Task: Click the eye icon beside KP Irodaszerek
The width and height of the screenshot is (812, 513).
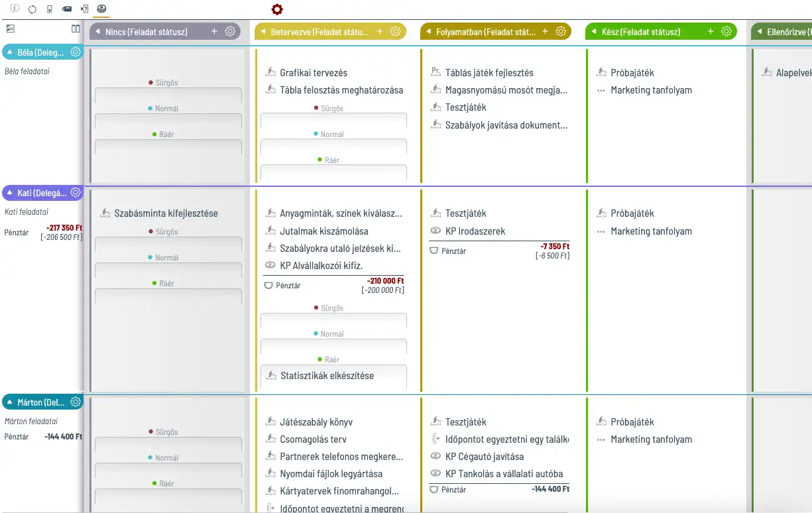Action: [435, 231]
